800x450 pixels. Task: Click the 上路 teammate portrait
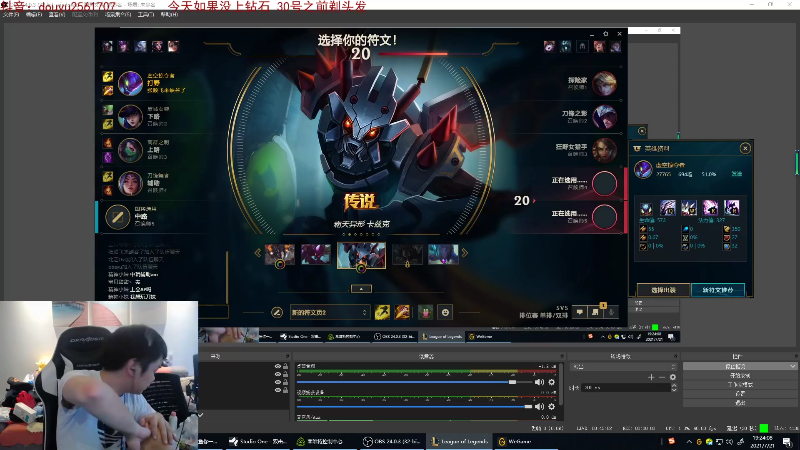tap(130, 150)
